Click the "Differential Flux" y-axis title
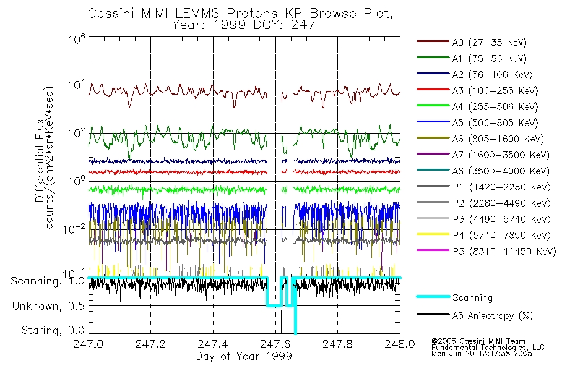 pyautogui.click(x=40, y=160)
